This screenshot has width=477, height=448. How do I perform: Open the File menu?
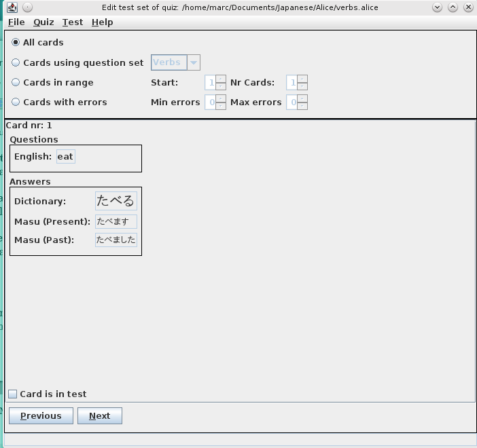click(x=16, y=22)
